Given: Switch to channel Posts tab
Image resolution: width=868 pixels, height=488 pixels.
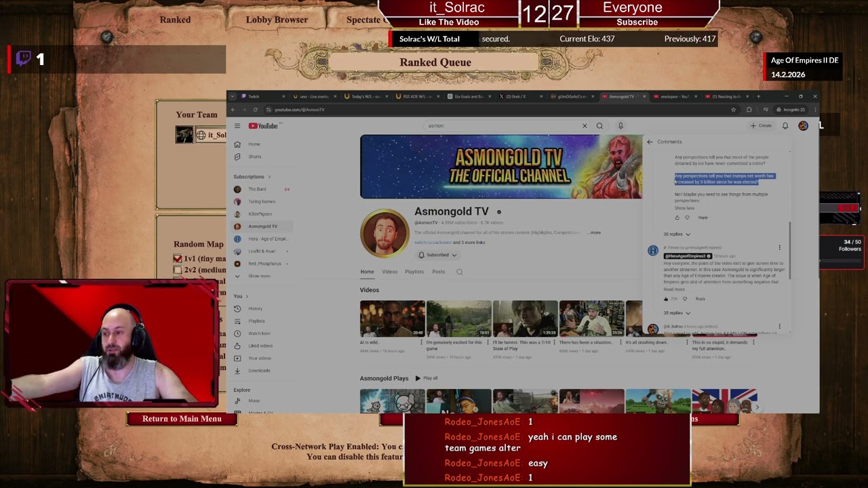Looking at the screenshot, I should point(439,272).
